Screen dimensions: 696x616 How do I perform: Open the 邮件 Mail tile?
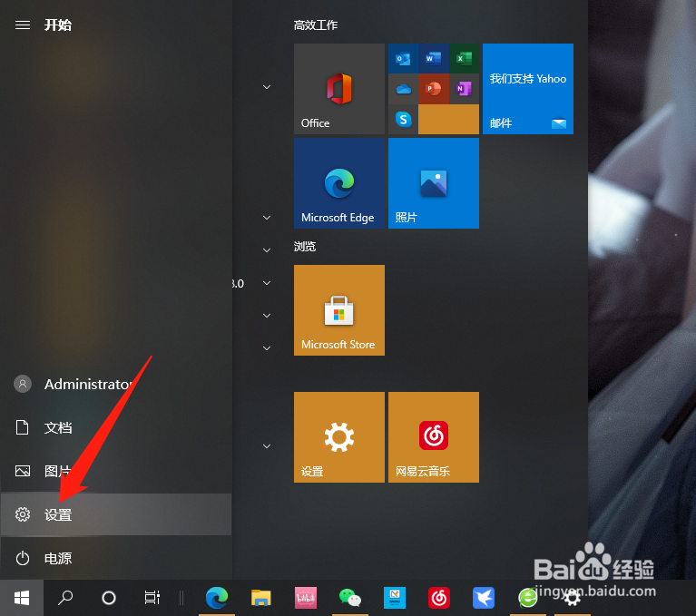click(x=528, y=89)
